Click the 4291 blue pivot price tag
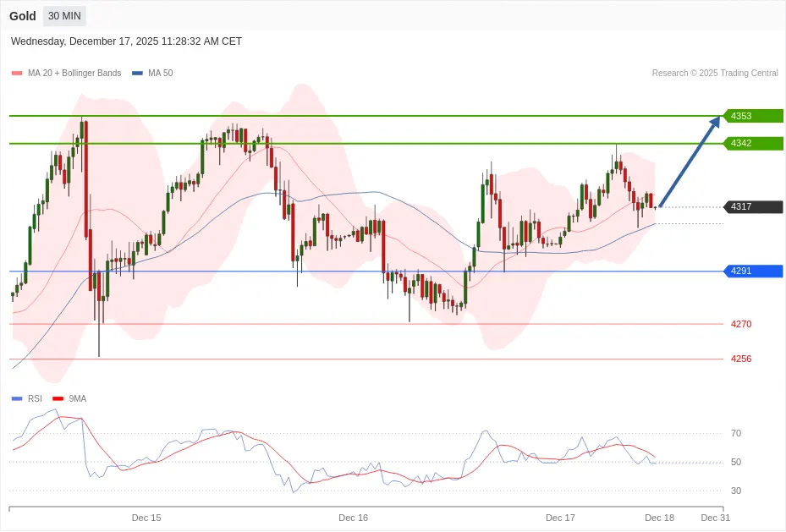The width and height of the screenshot is (786, 532). coord(752,271)
